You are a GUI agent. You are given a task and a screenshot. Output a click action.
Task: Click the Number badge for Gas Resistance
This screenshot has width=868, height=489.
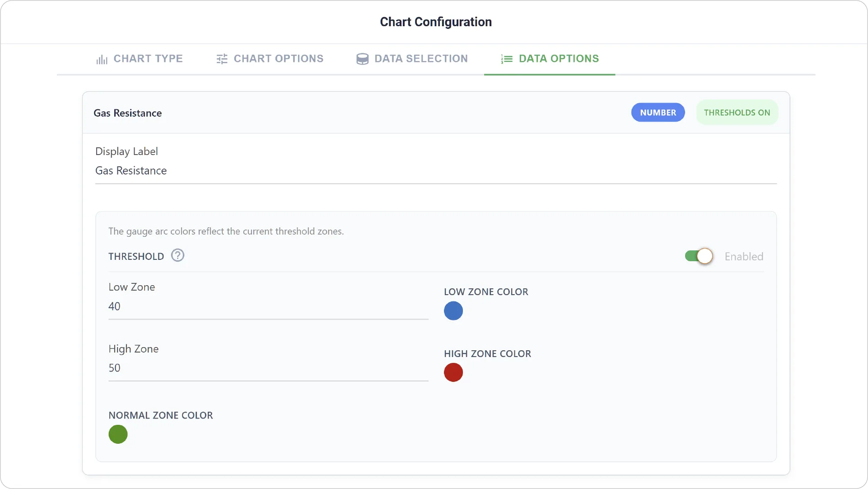[x=658, y=113]
